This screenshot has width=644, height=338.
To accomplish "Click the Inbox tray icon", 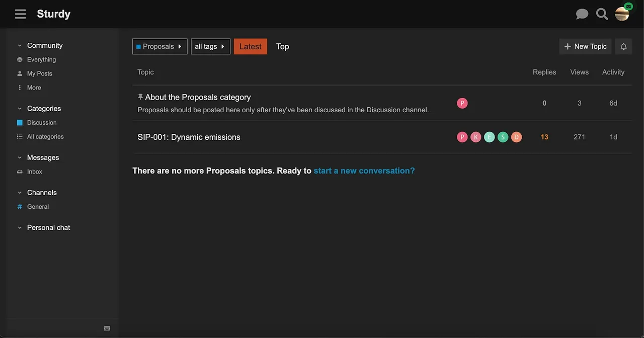I will pyautogui.click(x=20, y=172).
